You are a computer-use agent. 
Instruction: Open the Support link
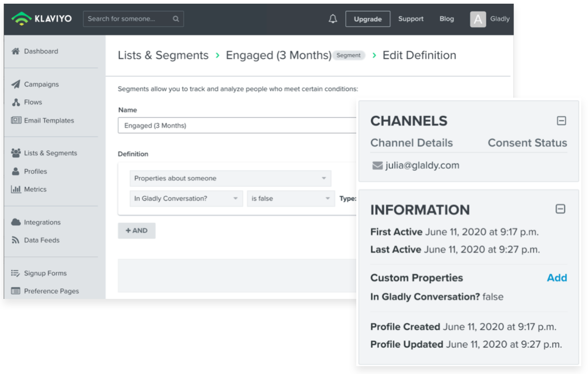[x=410, y=19]
